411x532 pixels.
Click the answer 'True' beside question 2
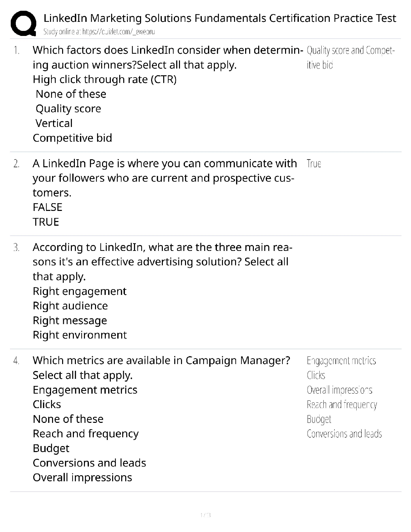click(x=314, y=164)
